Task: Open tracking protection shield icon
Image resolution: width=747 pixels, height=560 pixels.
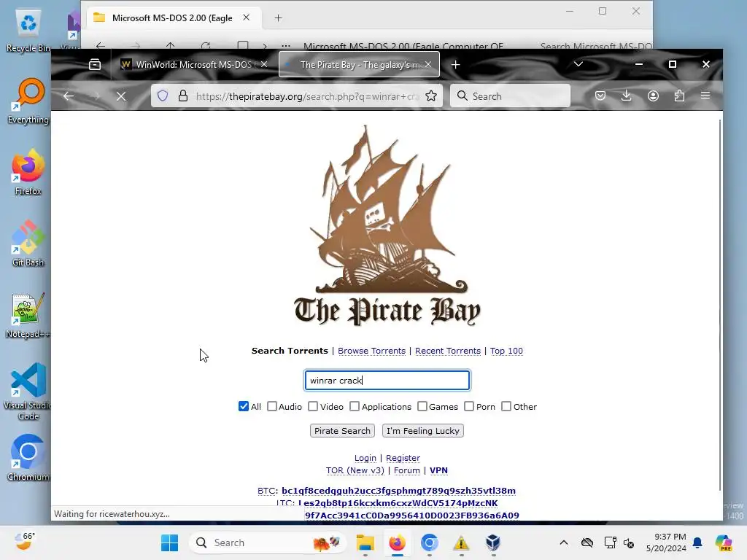Action: pyautogui.click(x=163, y=96)
